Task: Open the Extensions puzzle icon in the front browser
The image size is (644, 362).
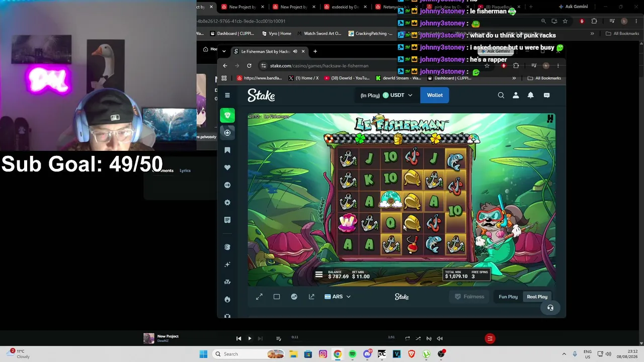Action: pyautogui.click(x=516, y=65)
